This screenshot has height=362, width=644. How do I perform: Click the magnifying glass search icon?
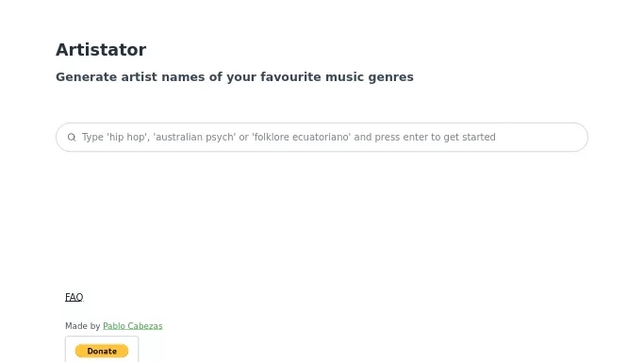[72, 137]
